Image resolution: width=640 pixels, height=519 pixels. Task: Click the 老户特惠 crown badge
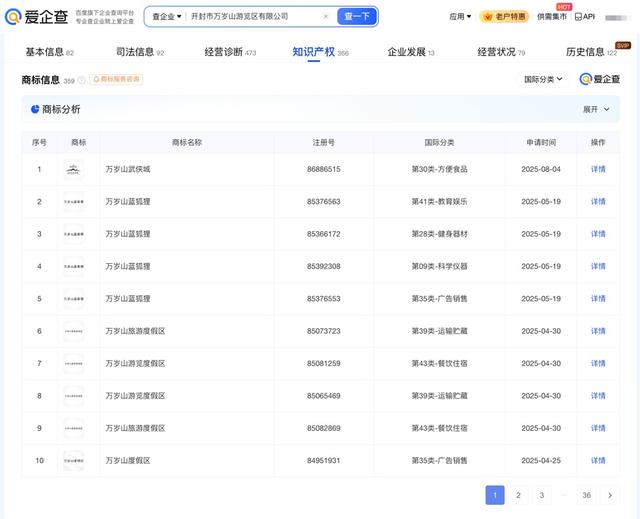(x=504, y=17)
